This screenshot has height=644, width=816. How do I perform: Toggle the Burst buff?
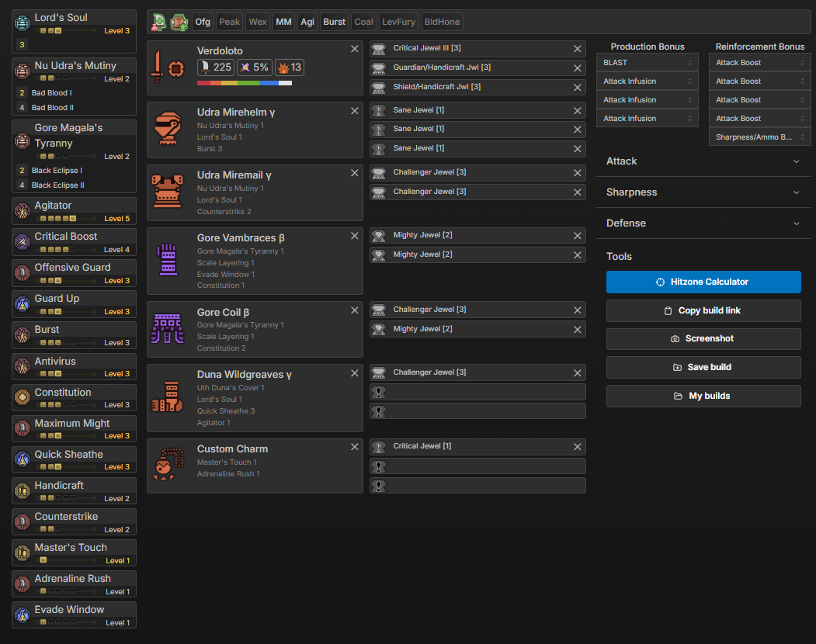[334, 22]
